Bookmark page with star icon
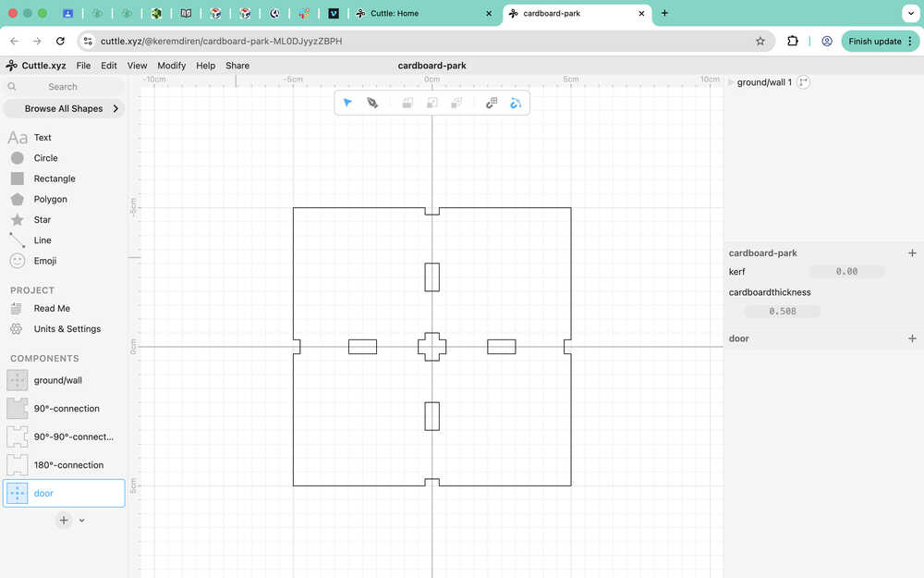 760,42
